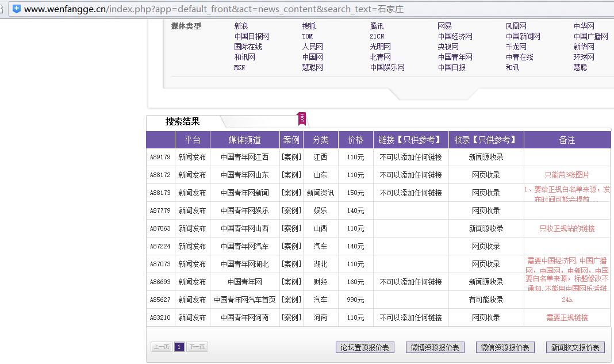This screenshot has height=364, width=614.
Task: Select 慧聪网 media filter
Action: (x=313, y=67)
